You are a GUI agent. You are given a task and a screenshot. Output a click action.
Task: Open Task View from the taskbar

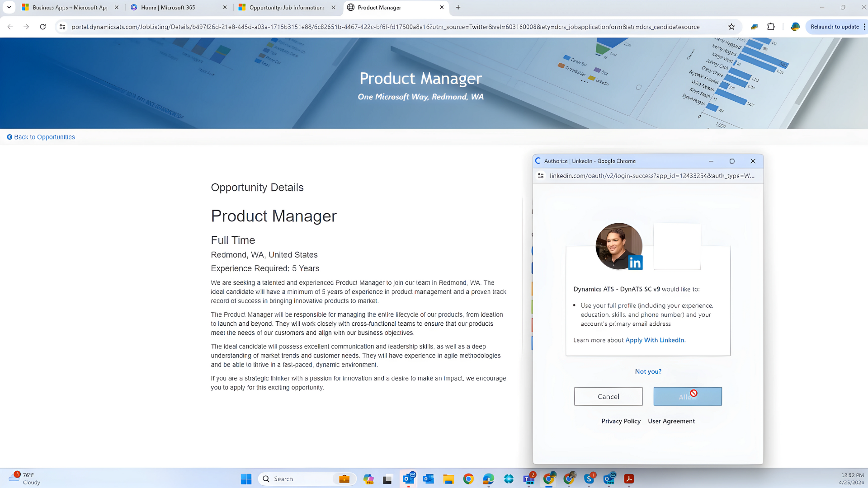[x=387, y=479]
